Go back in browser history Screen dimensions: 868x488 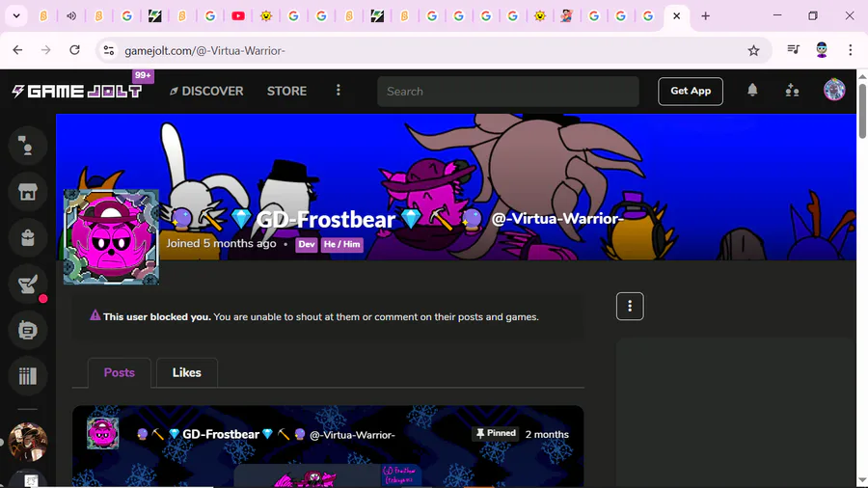(17, 50)
